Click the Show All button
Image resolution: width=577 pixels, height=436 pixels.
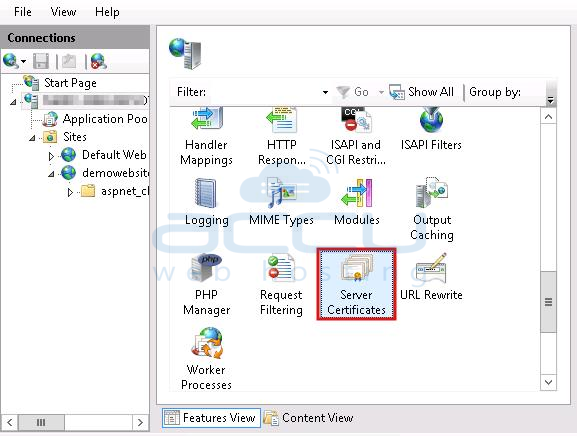pyautogui.click(x=421, y=92)
